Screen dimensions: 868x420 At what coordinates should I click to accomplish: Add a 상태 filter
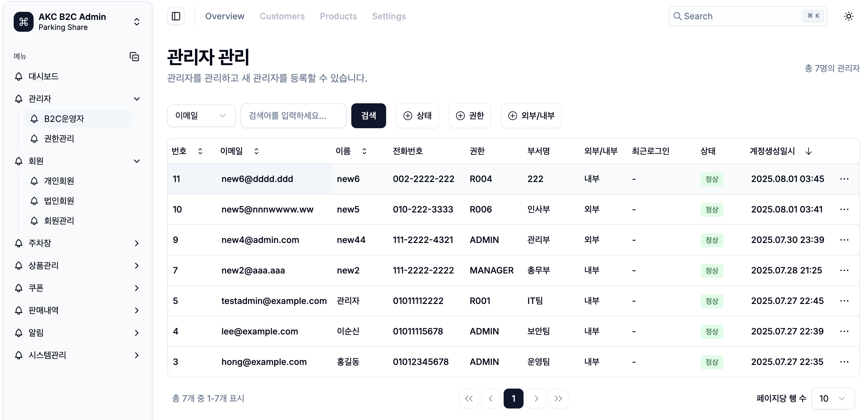tap(418, 116)
